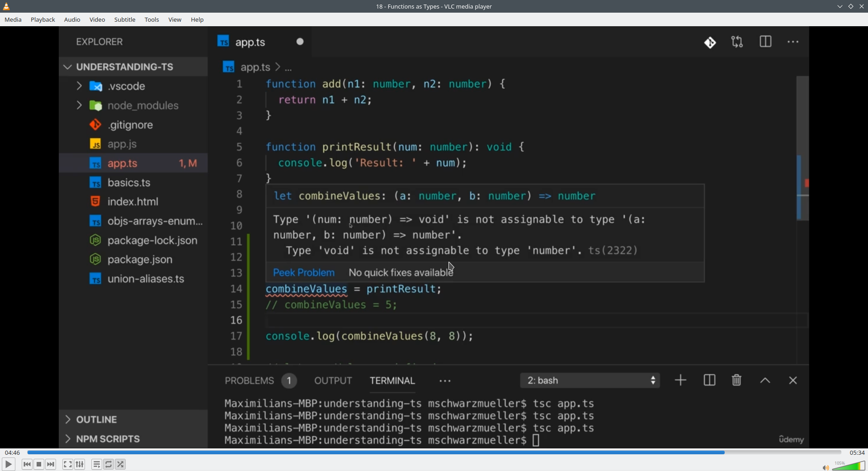Open the Subtitle menu
Screen dimensions: 868x471
coord(125,20)
